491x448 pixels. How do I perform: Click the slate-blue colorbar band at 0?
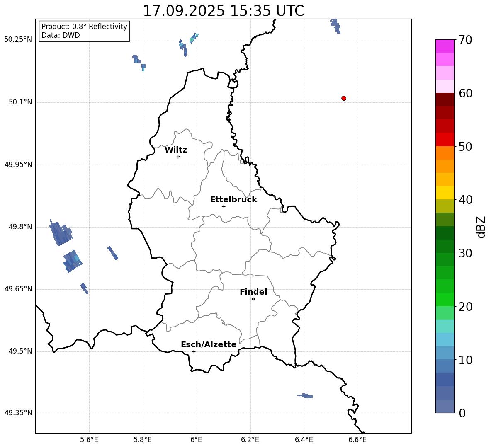(x=445, y=406)
